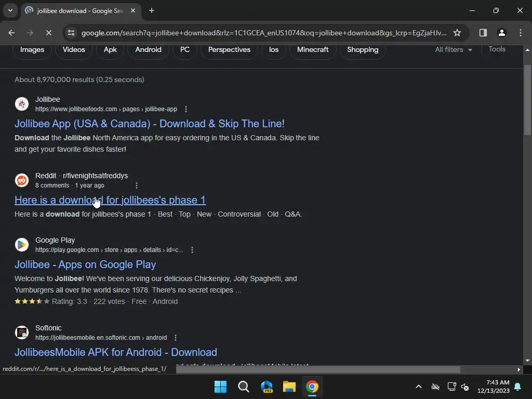
Task: View site information icon in address bar
Action: (71, 33)
